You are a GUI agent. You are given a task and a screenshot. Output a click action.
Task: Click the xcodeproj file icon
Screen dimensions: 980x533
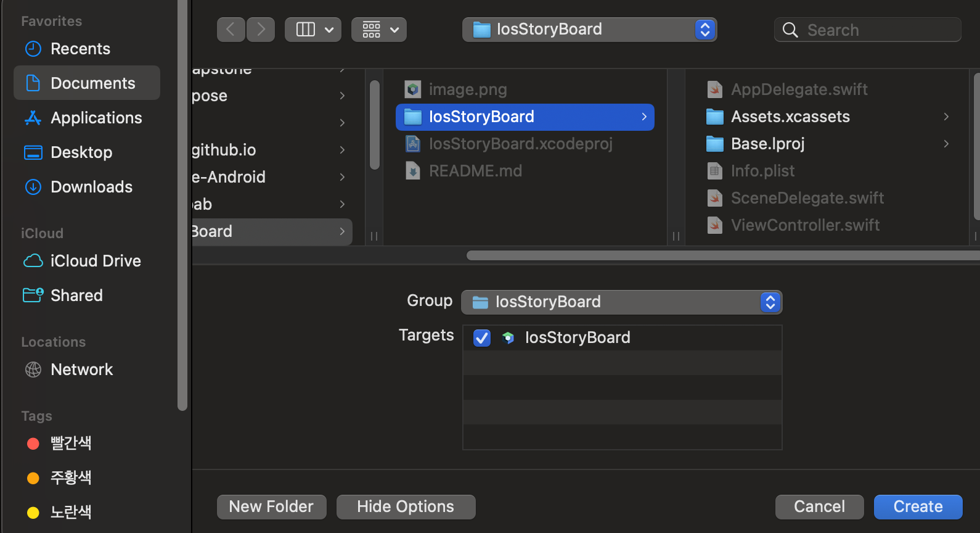(413, 144)
